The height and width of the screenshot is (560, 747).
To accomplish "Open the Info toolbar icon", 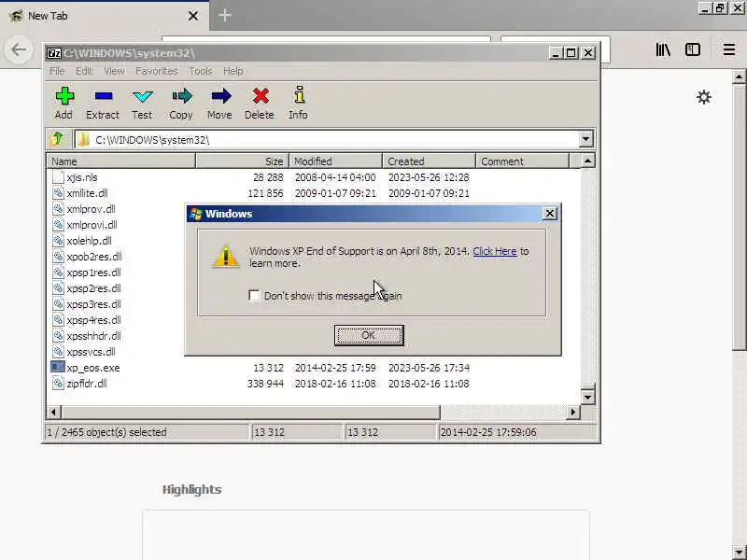I will coord(299,95).
